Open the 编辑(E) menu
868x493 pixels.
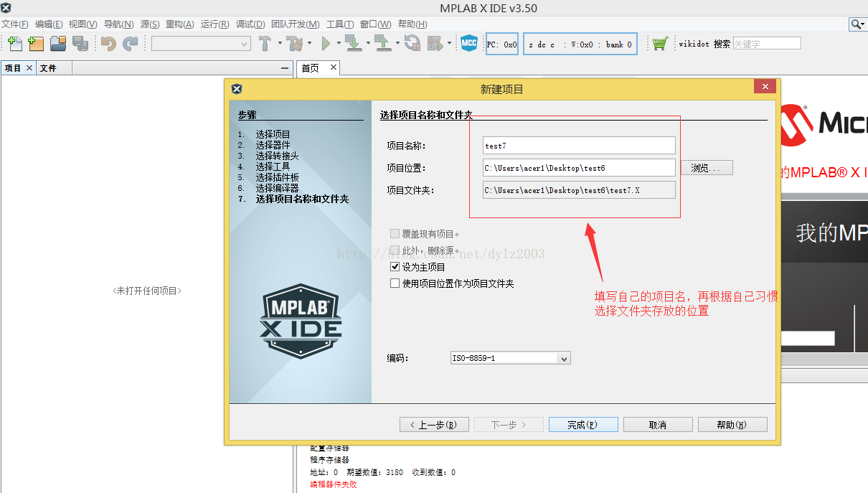pyautogui.click(x=49, y=24)
